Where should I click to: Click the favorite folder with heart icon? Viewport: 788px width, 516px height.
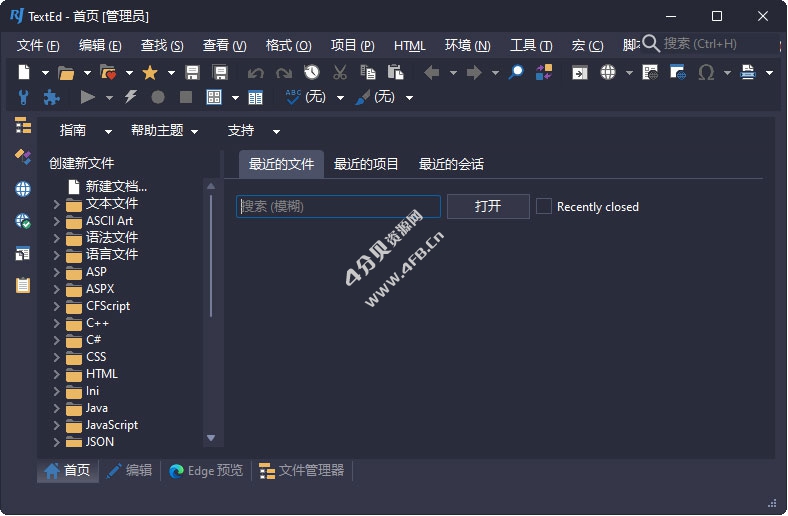coord(108,73)
